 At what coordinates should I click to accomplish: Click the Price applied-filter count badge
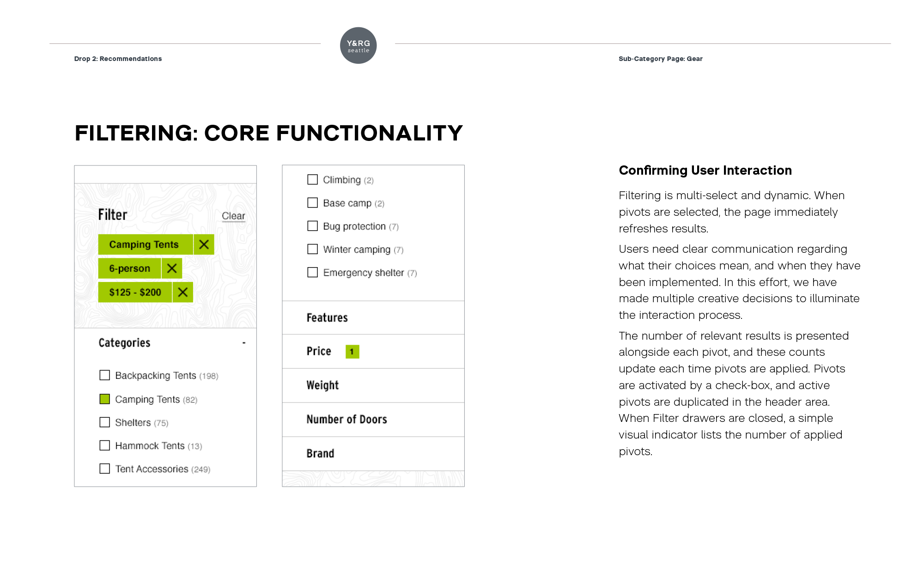pyautogui.click(x=352, y=352)
